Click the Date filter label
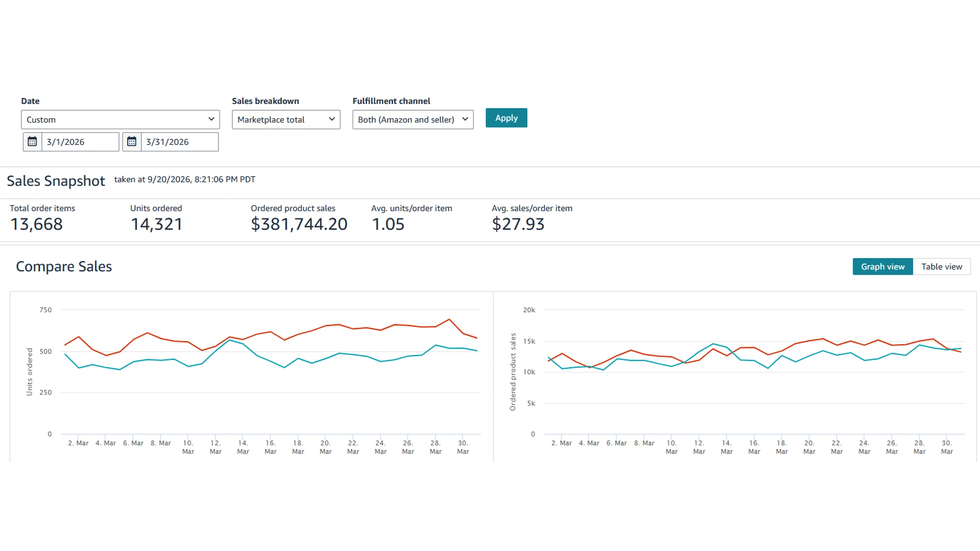Viewport: 980px width, 551px height. pos(30,101)
